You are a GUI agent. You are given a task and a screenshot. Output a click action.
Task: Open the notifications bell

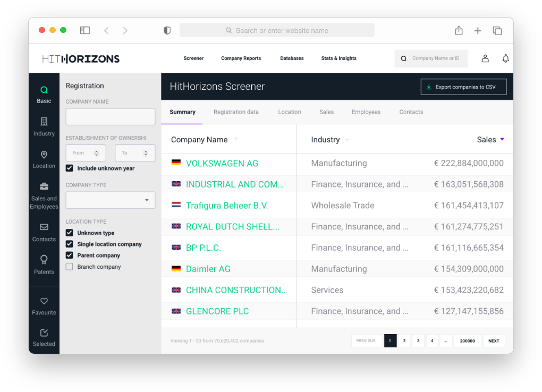[505, 58]
